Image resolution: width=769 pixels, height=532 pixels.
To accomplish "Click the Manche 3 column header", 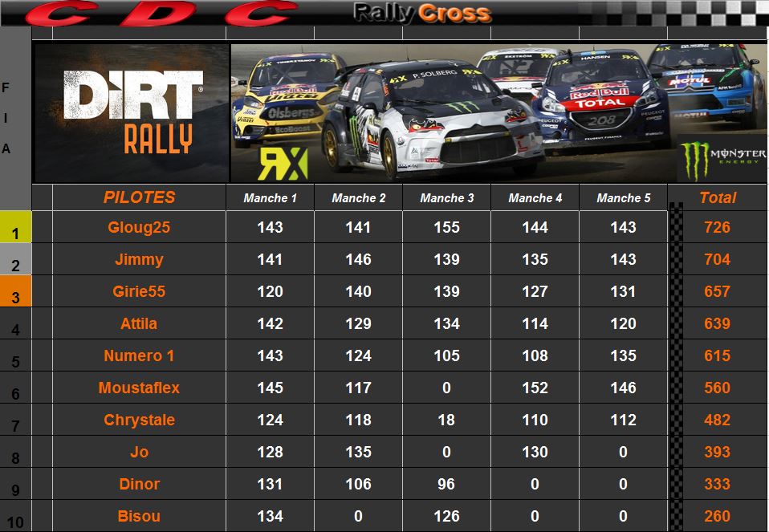I will coord(447,198).
